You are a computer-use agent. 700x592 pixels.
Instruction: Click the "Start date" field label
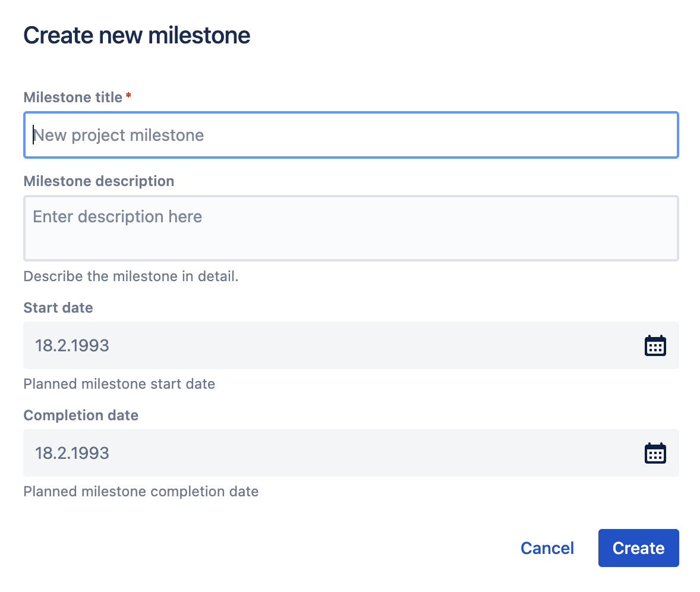(x=58, y=308)
